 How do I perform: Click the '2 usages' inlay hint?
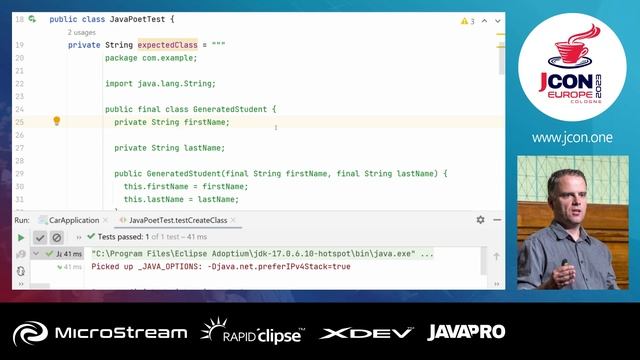(x=82, y=32)
